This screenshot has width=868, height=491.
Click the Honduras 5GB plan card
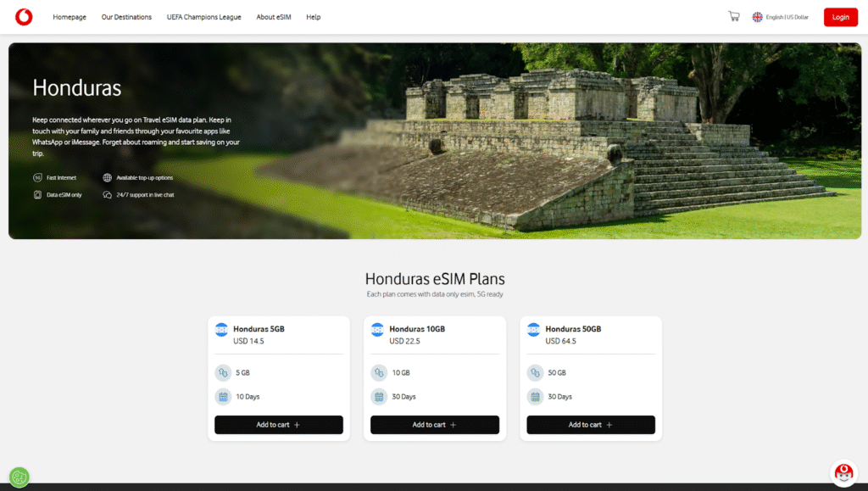pyautogui.click(x=278, y=377)
